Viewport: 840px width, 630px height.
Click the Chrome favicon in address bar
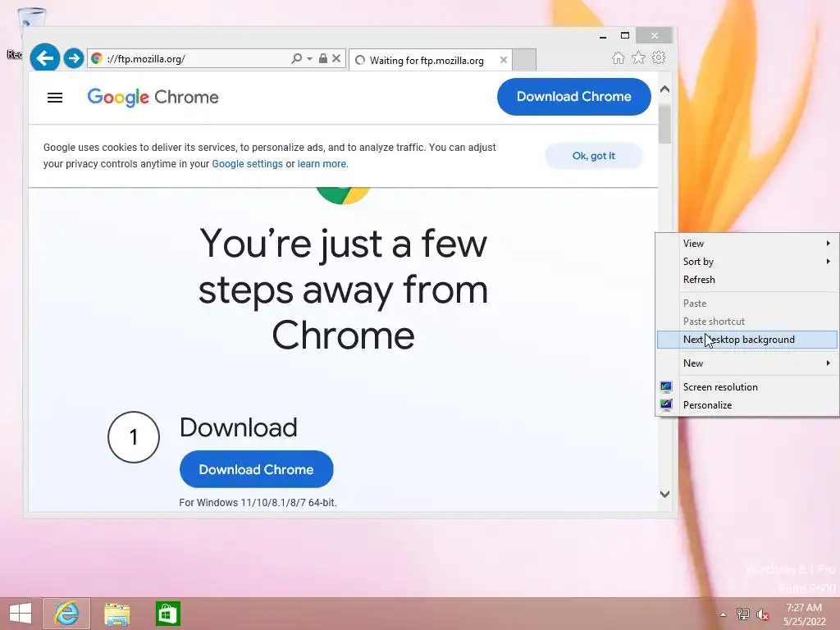click(97, 58)
